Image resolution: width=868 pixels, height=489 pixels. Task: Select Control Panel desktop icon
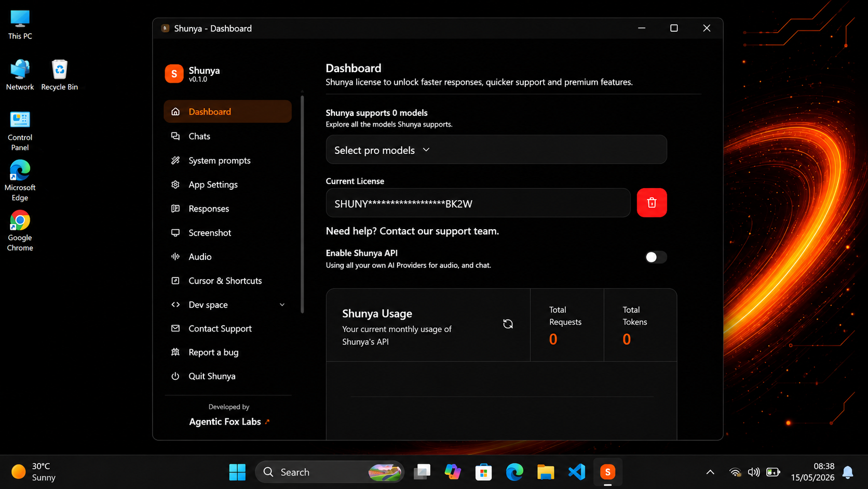tap(20, 131)
